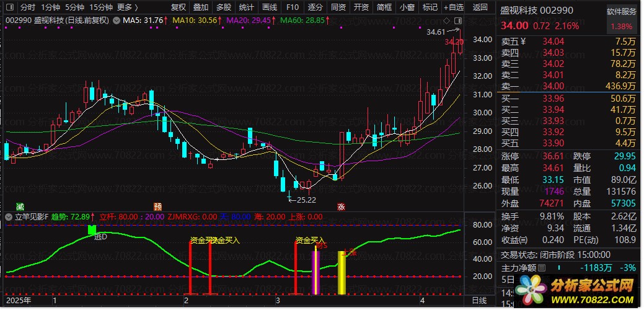
Task: Click the 开资 toolbar button
Action: [361, 7]
